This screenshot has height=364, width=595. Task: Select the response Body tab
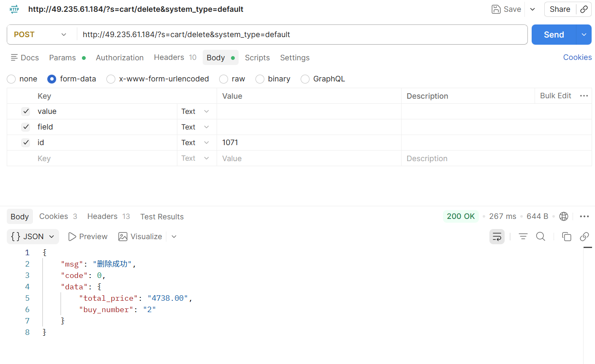pos(20,216)
